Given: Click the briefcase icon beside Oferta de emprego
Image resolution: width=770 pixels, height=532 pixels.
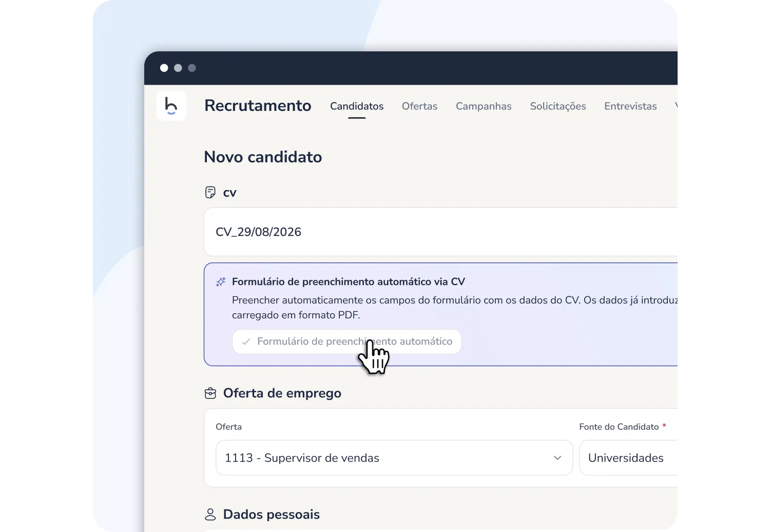Looking at the screenshot, I should point(210,393).
